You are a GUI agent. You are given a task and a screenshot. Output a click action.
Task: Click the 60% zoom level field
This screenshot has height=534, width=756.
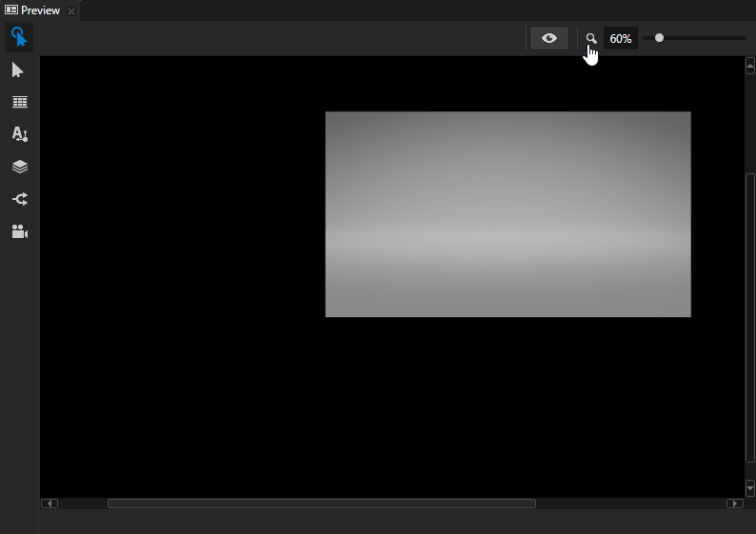621,39
